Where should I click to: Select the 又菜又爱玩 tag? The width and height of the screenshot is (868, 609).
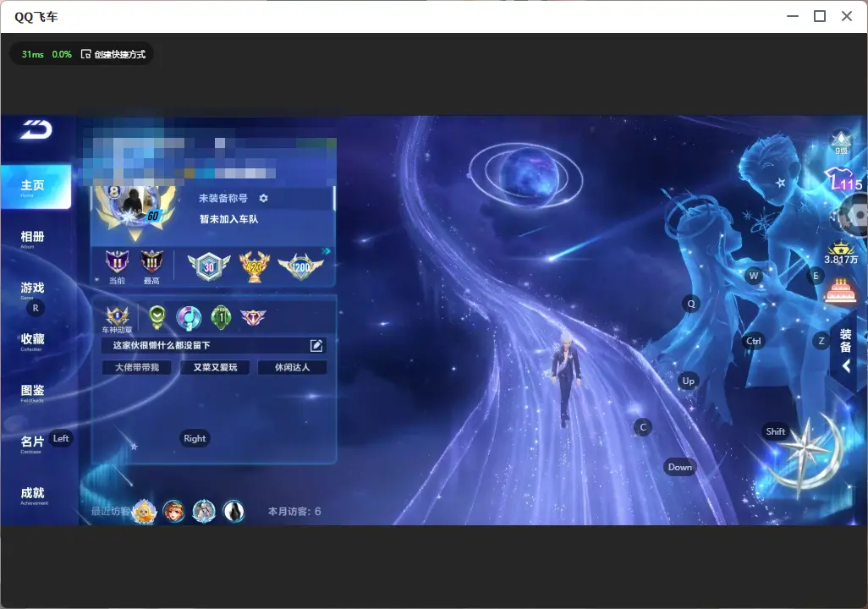click(x=215, y=367)
